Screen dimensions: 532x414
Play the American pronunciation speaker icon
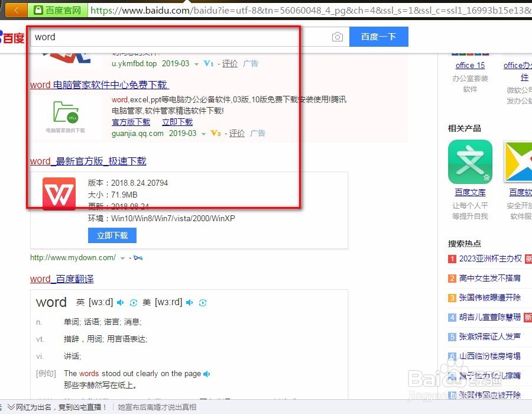189,302
